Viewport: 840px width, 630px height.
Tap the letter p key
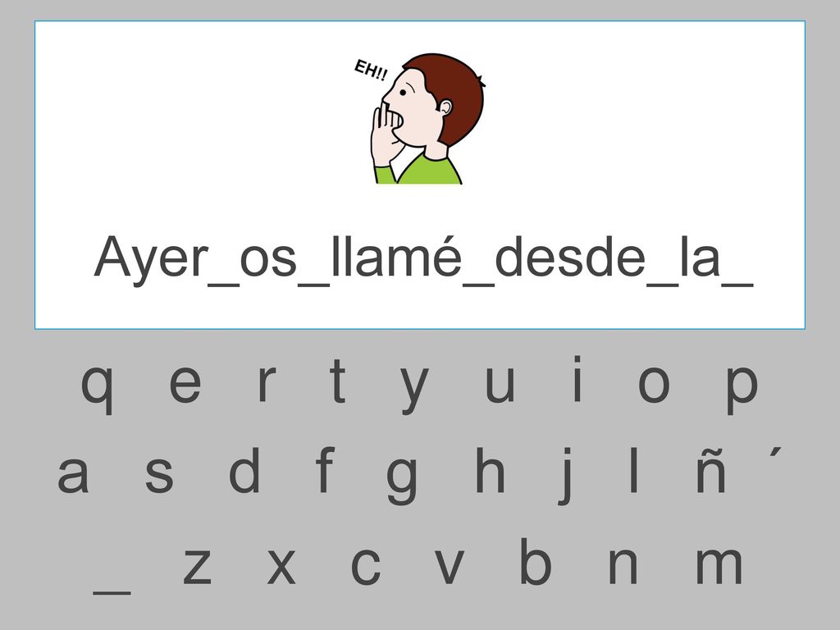click(742, 390)
